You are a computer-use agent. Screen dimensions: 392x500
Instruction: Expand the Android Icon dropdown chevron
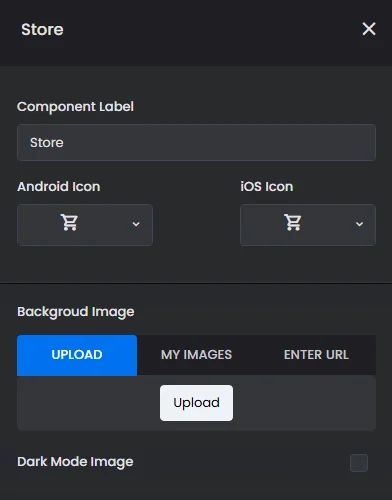pos(136,224)
